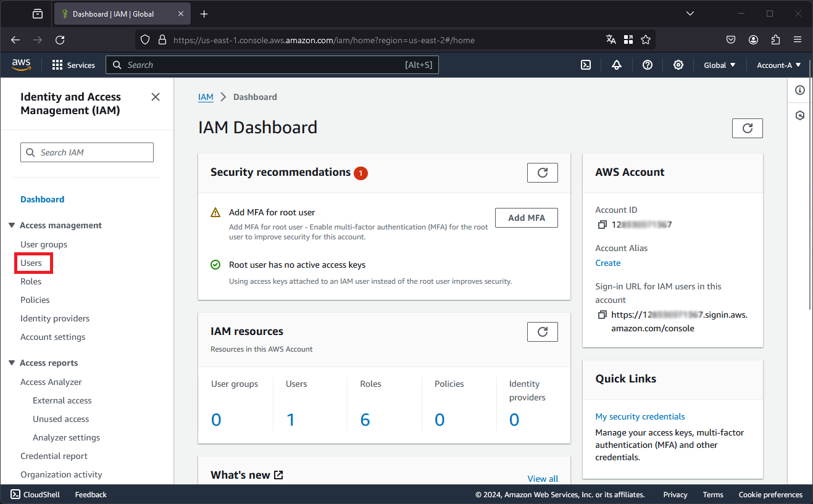Open the Privacy footer link
The height and width of the screenshot is (504, 813).
[x=675, y=495]
